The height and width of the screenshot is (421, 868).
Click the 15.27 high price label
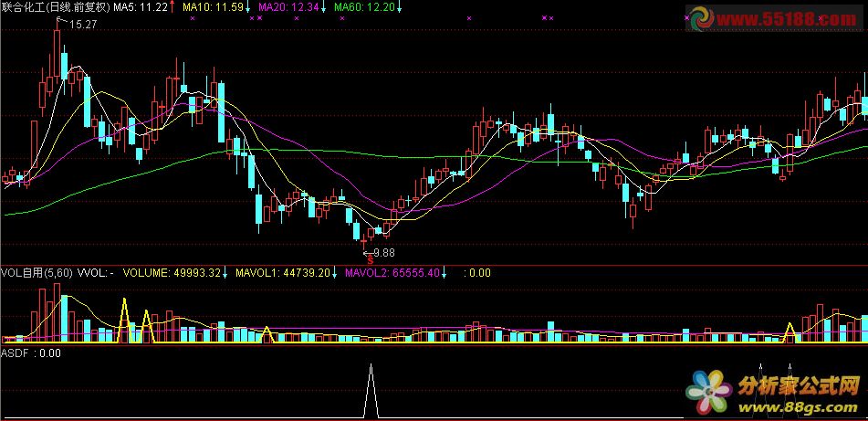(83, 25)
